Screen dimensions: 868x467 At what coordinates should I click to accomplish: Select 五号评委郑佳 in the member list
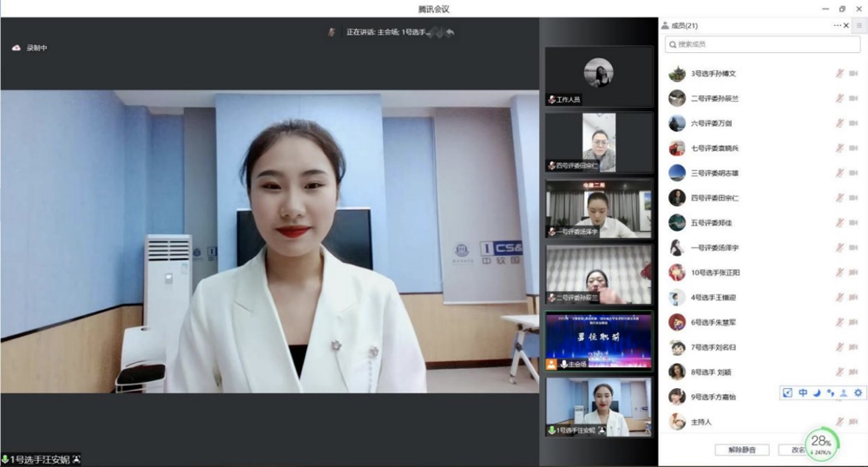click(712, 223)
